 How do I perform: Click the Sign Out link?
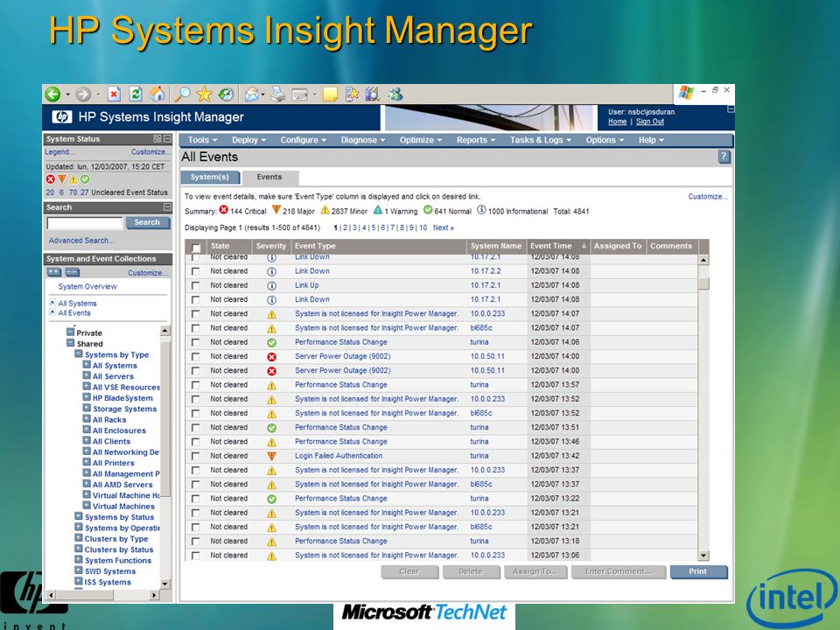coord(650,122)
